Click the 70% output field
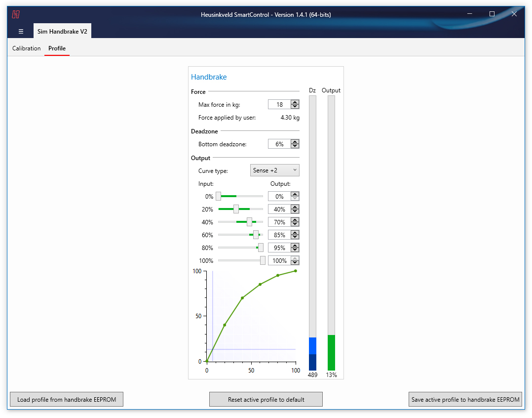 point(279,222)
